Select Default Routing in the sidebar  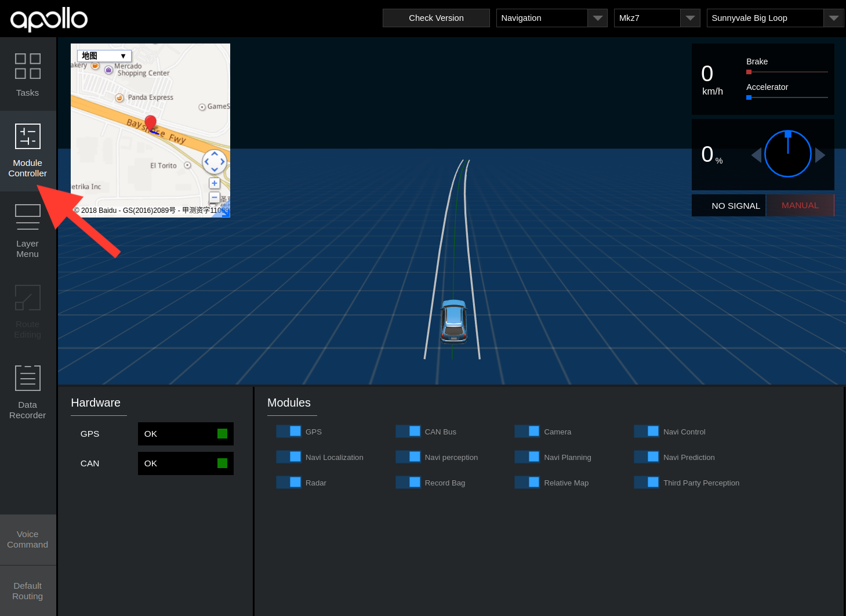27,591
